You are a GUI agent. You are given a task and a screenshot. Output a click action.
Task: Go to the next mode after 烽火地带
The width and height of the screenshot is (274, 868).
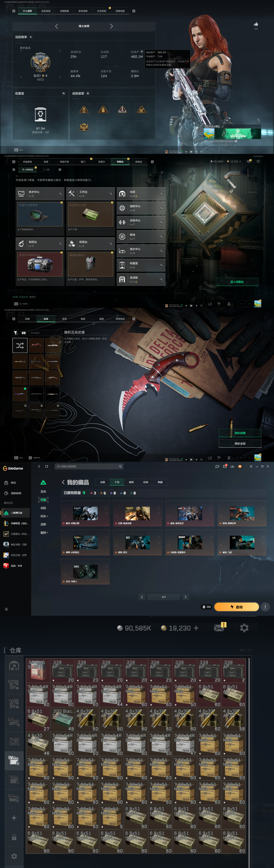[x=112, y=26]
